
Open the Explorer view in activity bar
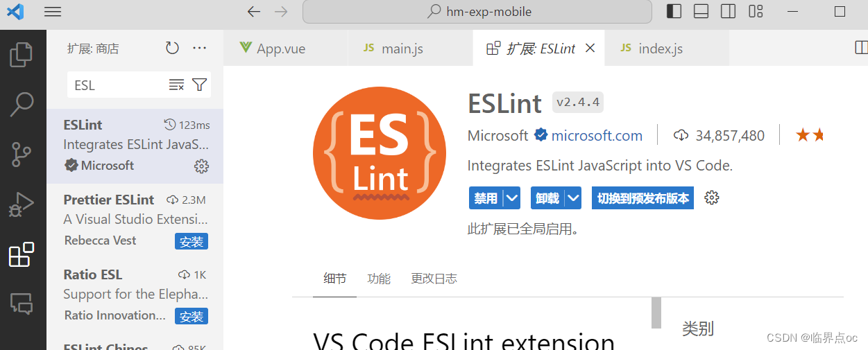click(22, 55)
